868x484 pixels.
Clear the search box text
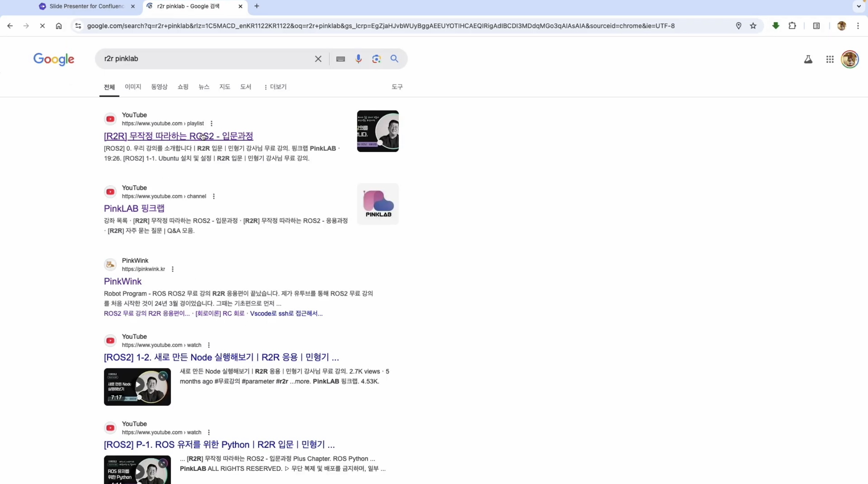pos(318,59)
